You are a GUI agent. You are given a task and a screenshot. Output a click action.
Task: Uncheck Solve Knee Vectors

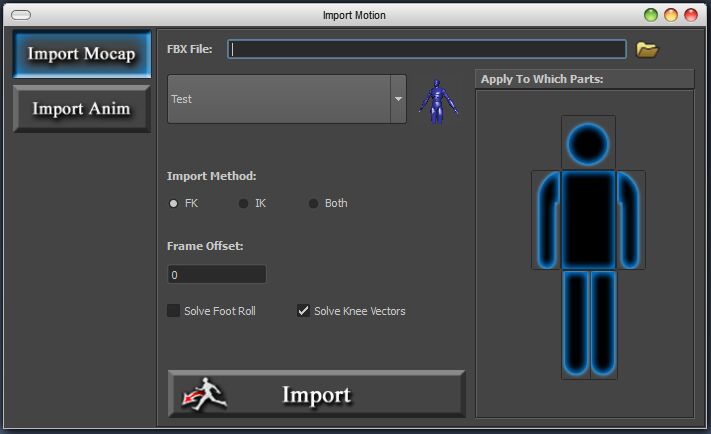coord(303,311)
